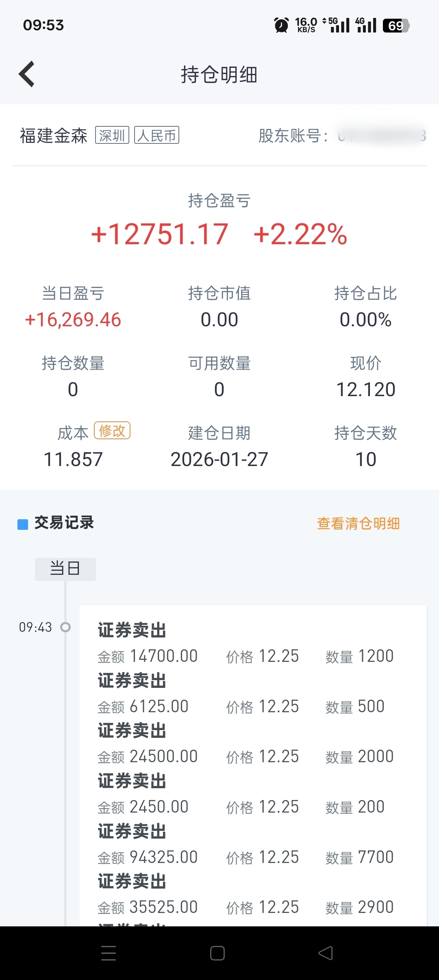The width and height of the screenshot is (439, 980).
Task: Tap the battery indicator in status bar
Action: [x=396, y=26]
